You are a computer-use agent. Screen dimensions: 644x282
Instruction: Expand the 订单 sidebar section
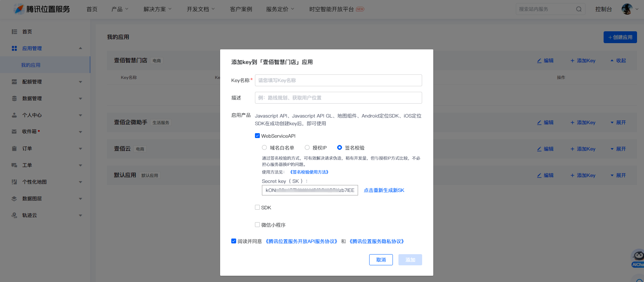[80, 148]
